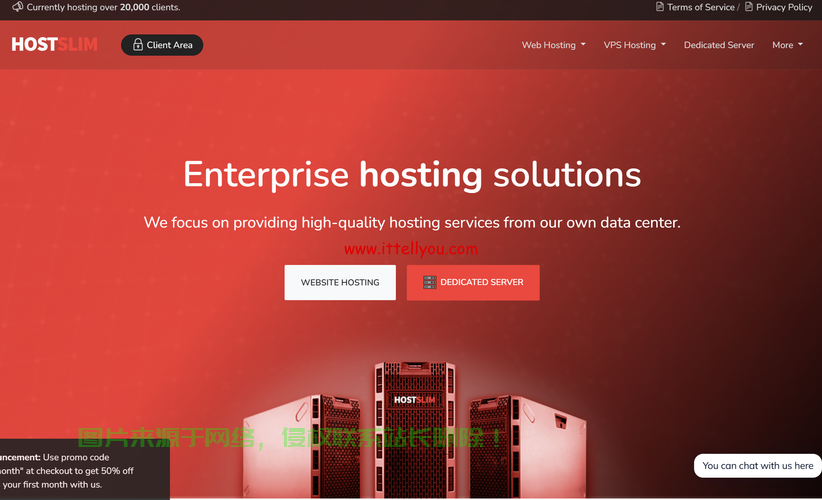Click the promo code announcement box
This screenshot has width=822, height=500.
click(x=80, y=470)
